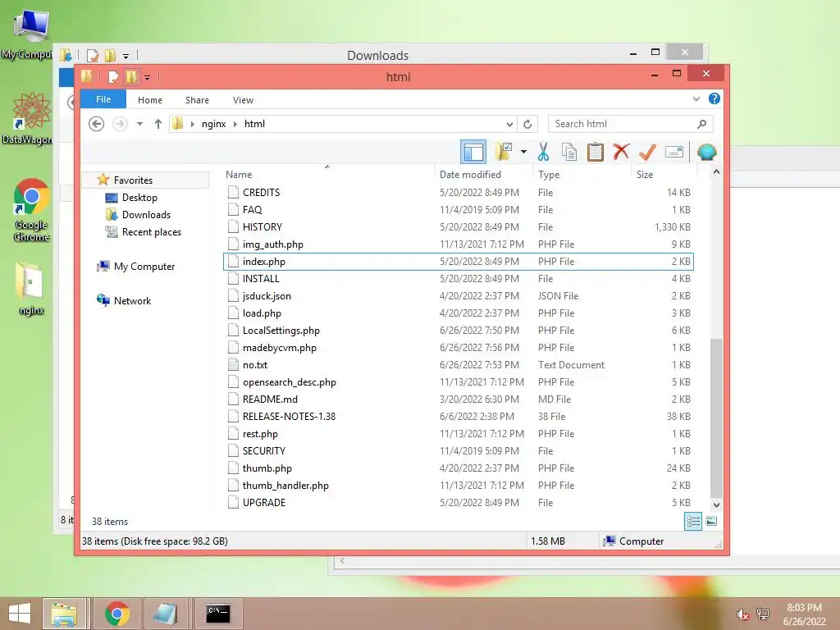The height and width of the screenshot is (630, 840).
Task: Click the scroll up arrow of file list
Action: click(x=716, y=172)
